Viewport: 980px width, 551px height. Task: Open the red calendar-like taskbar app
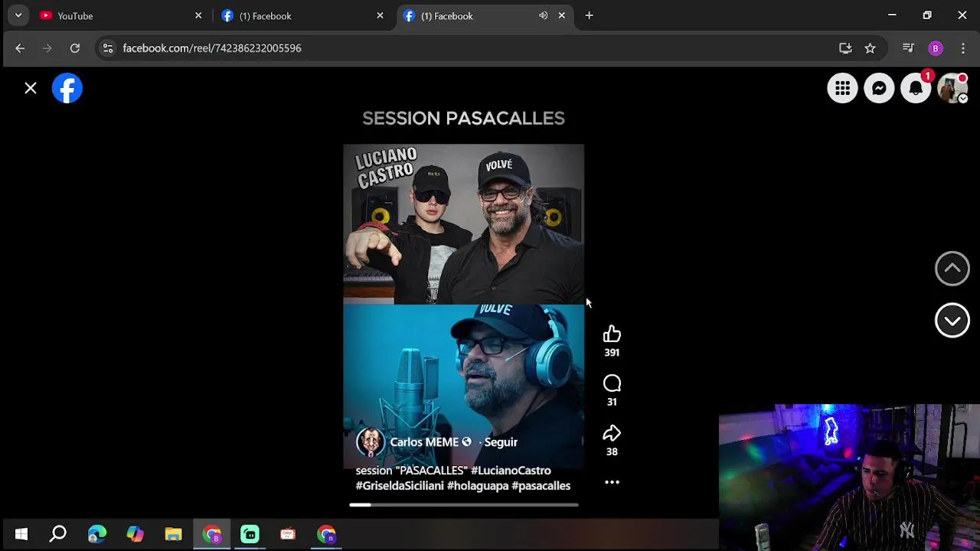coord(288,534)
